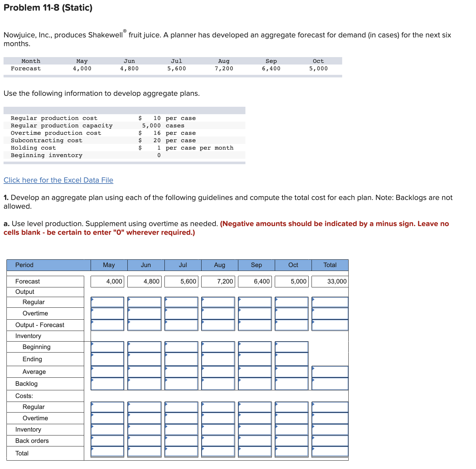476x469 pixels.
Task: Select the Average inventory cell for Aug
Action: (218, 372)
